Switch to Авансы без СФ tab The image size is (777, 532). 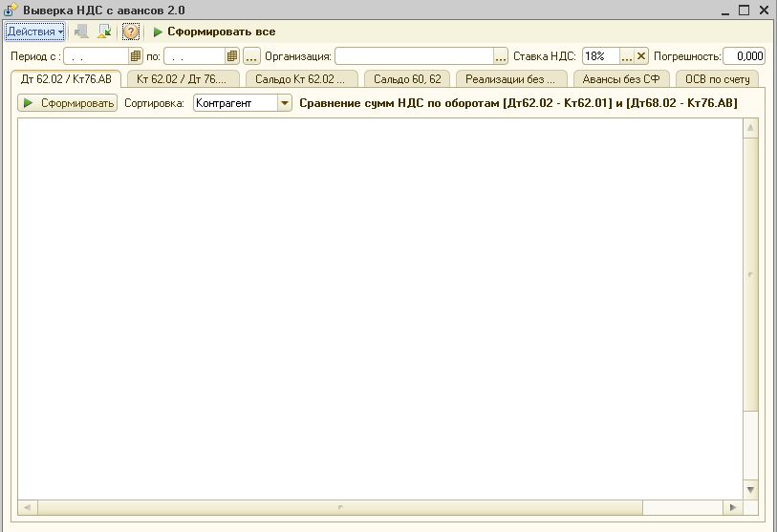(621, 79)
